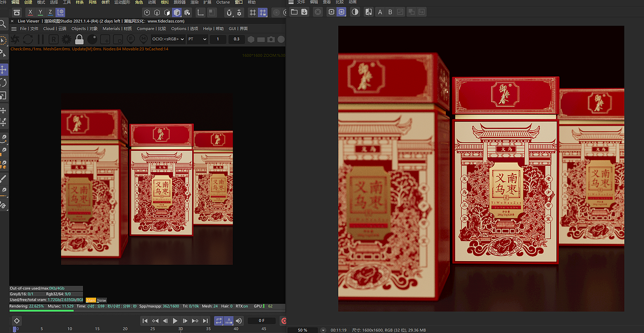Viewport: 644px width, 333px height.
Task: Click current frame field 0 F
Action: click(x=262, y=320)
